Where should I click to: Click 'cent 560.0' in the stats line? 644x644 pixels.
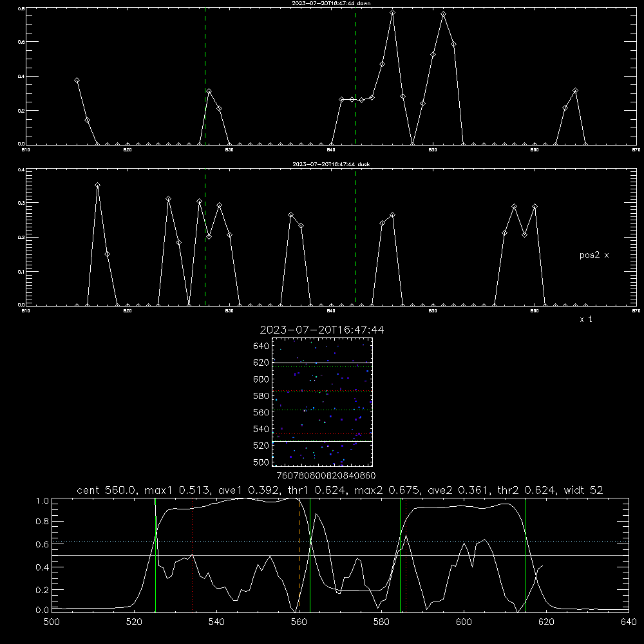[x=107, y=490]
